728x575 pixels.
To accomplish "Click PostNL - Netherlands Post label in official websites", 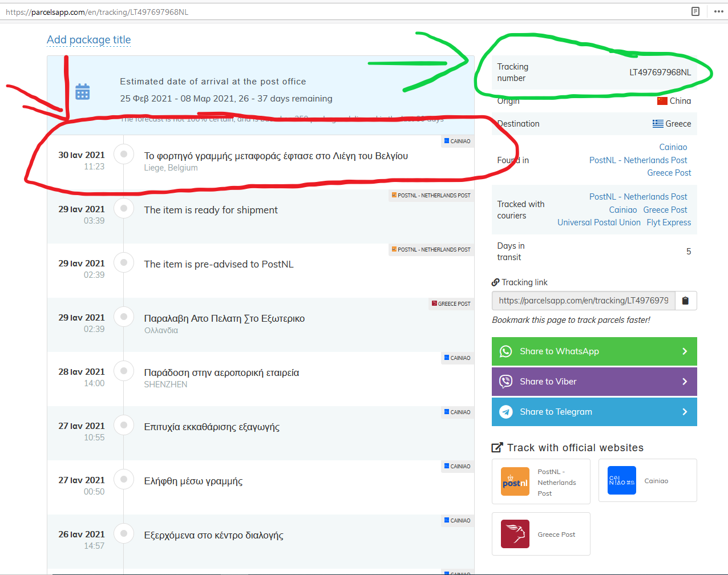I will [x=557, y=483].
